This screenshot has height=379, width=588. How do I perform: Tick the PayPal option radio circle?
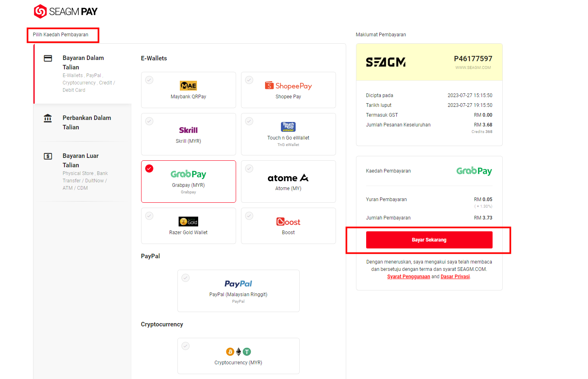point(186,278)
